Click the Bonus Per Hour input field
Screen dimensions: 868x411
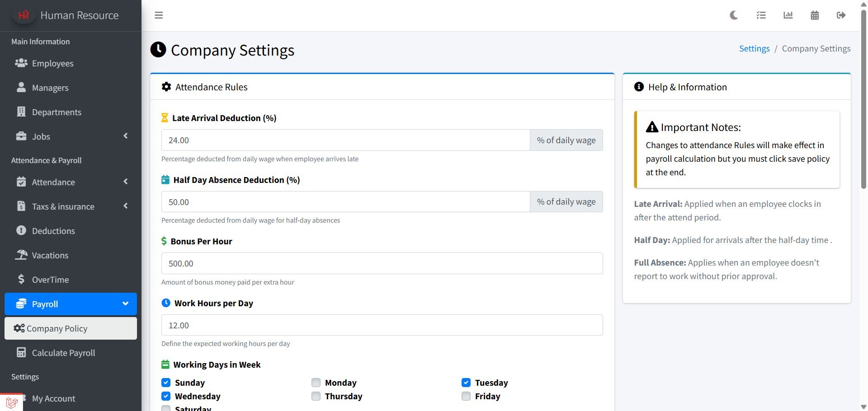[382, 263]
